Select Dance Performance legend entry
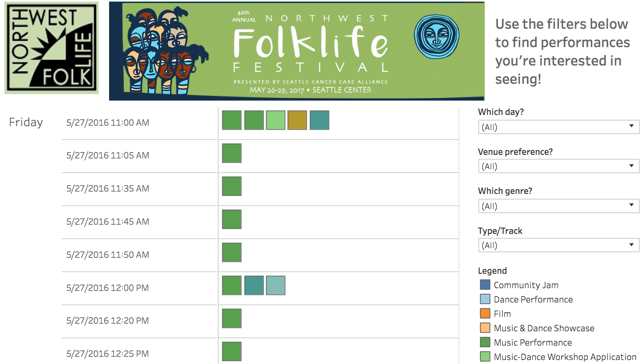Image resolution: width=641 pixels, height=364 pixels. click(x=533, y=299)
